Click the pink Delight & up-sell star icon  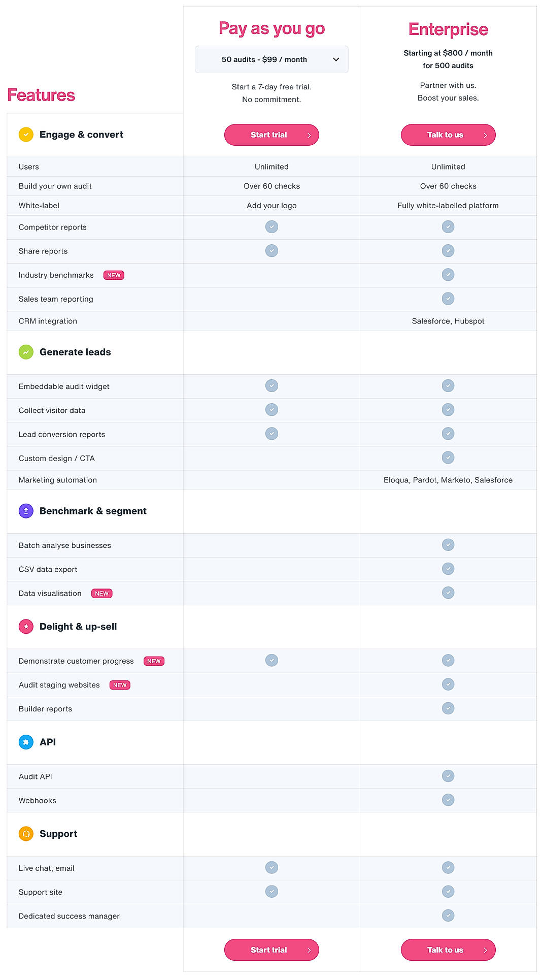(x=25, y=627)
